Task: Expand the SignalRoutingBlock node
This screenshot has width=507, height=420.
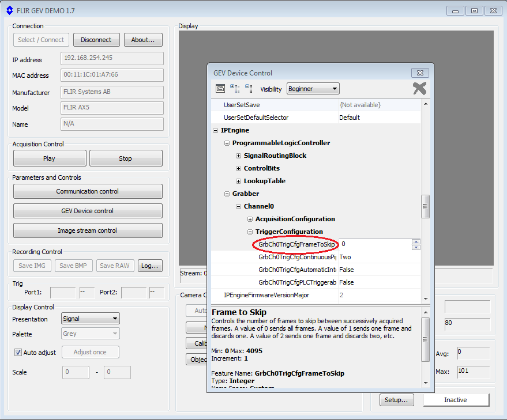Action: 238,156
